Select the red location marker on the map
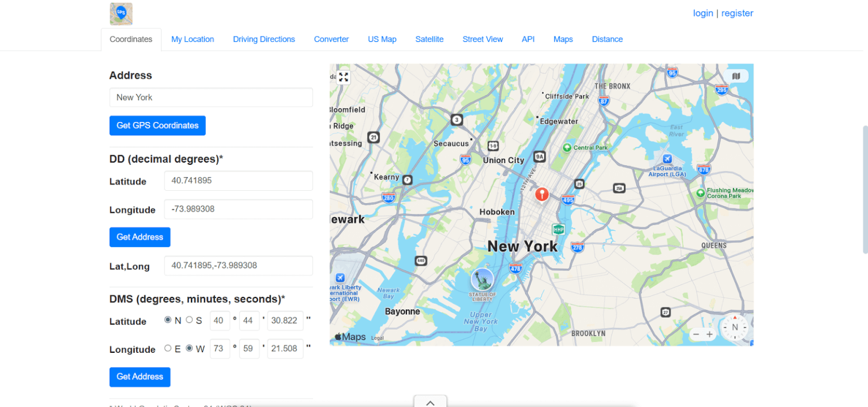 coord(541,194)
